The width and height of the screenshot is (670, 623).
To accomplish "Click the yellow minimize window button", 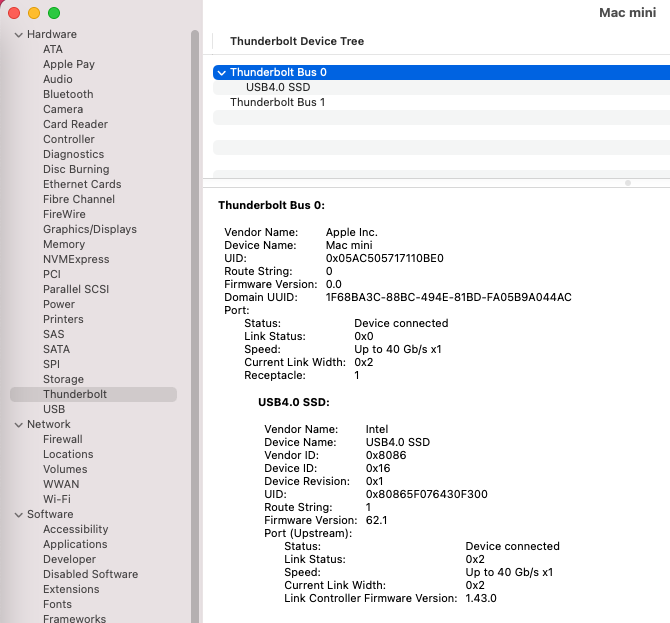I will [x=34, y=13].
